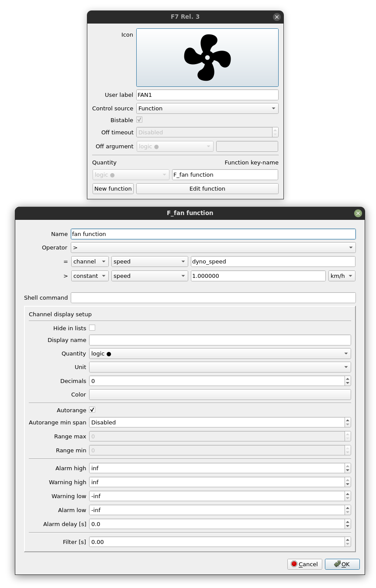
Task: Open the Control source dropdown
Action: coord(273,108)
